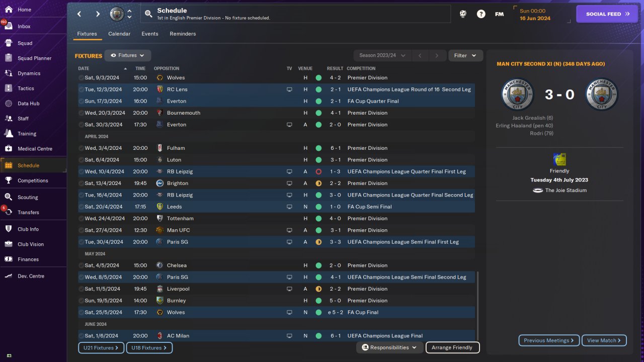Click the fixtures list vertical scrollbar
644x362 pixels.
(478, 306)
